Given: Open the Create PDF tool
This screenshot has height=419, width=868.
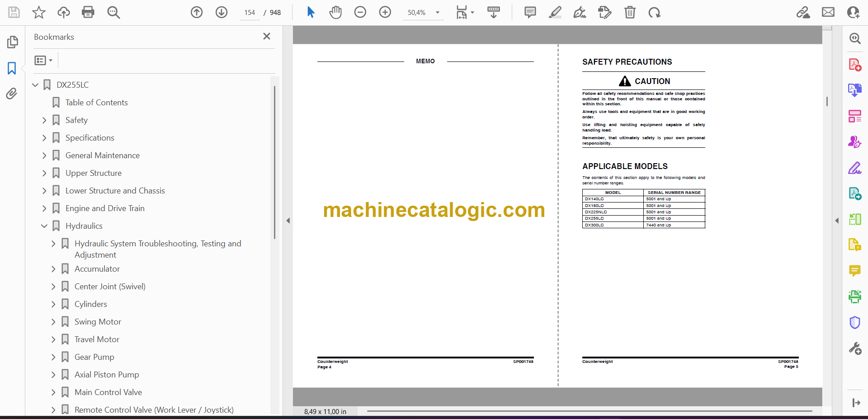Looking at the screenshot, I should pyautogui.click(x=855, y=65).
